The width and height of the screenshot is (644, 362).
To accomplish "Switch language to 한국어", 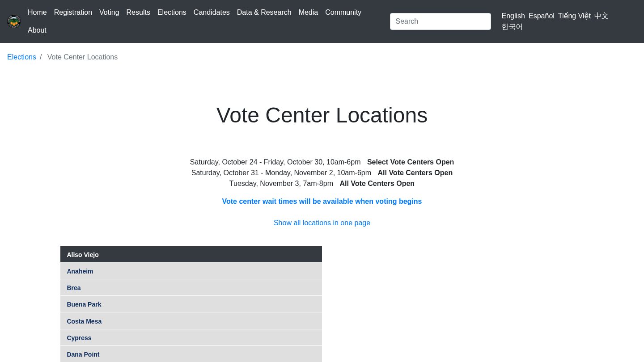I will 512,27.
